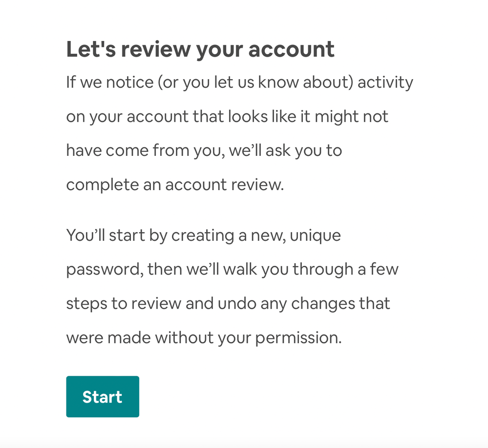The height and width of the screenshot is (448, 488).
Task: Select the "Let's review your account" heading
Action: tap(200, 48)
